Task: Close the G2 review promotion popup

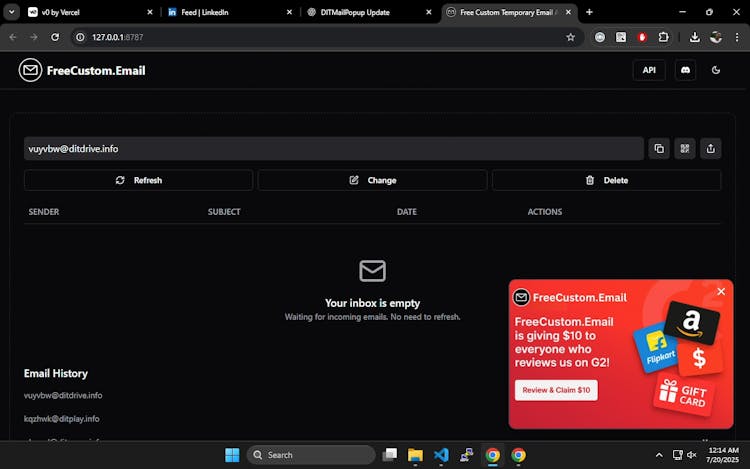Action: [x=721, y=292]
